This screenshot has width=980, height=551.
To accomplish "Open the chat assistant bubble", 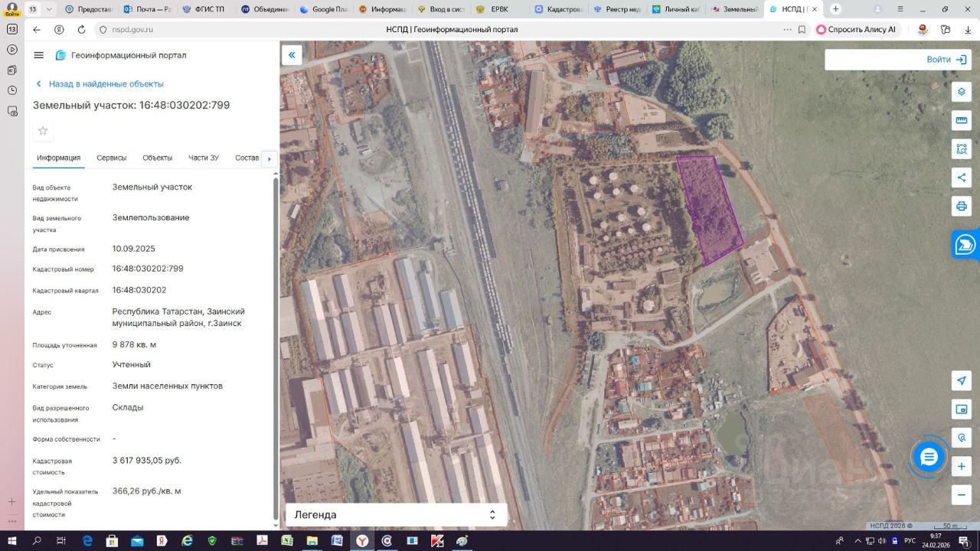I will (929, 457).
